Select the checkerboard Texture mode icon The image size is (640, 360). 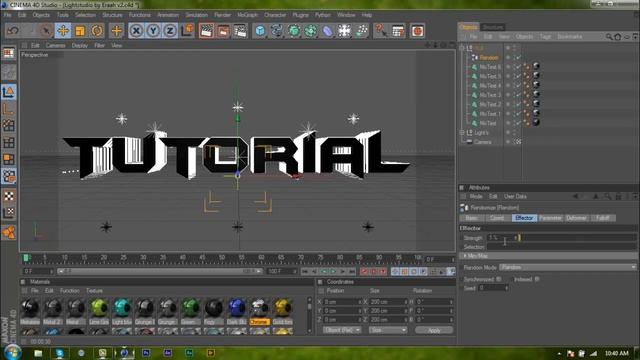[x=9, y=195]
